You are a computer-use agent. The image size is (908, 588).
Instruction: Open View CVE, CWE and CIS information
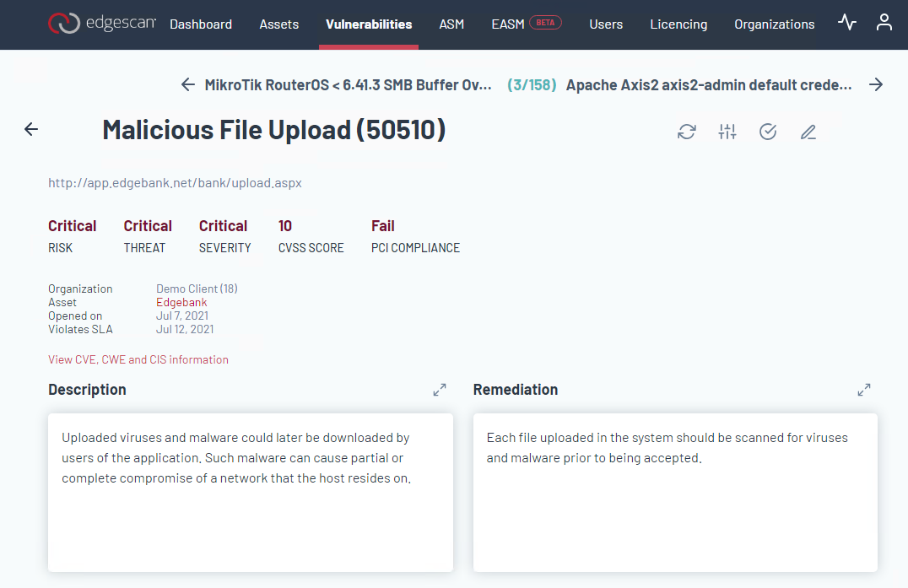pos(138,359)
